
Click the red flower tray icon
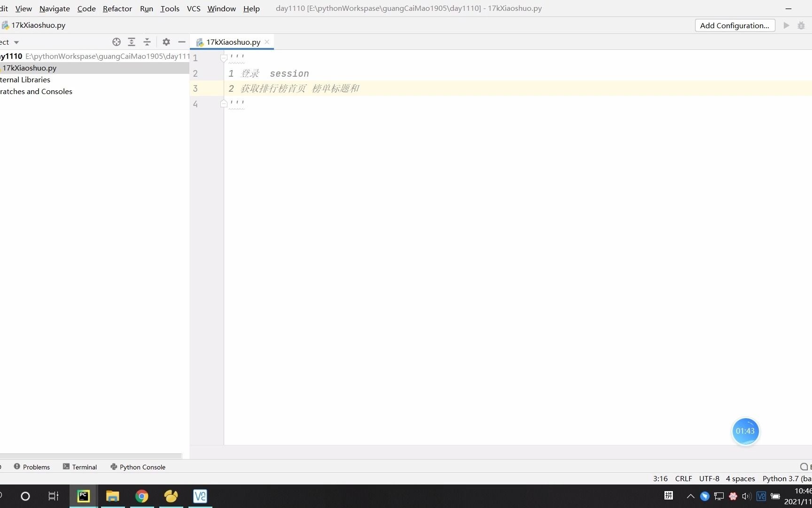pos(733,496)
